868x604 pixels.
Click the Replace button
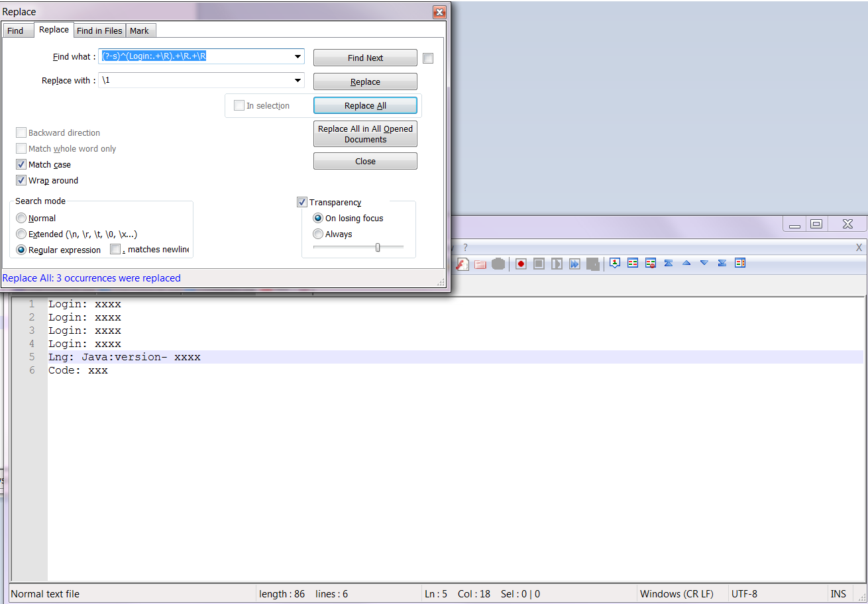coord(365,82)
